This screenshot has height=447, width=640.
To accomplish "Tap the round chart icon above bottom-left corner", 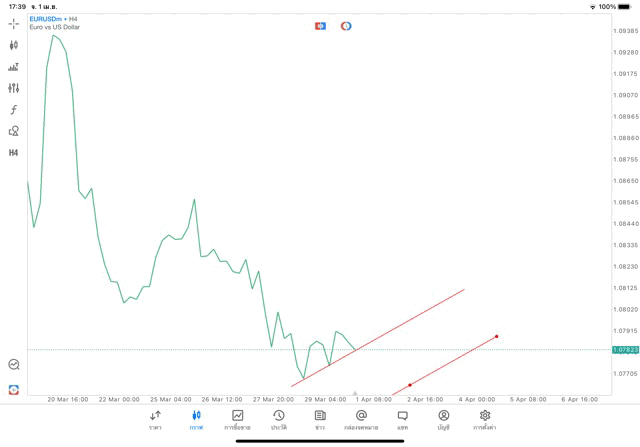I will [x=14, y=365].
